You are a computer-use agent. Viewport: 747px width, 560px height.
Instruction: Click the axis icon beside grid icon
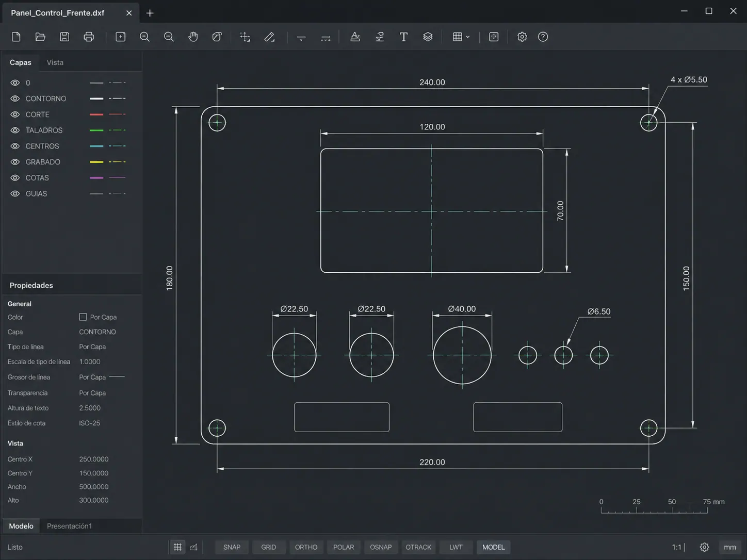(x=193, y=547)
